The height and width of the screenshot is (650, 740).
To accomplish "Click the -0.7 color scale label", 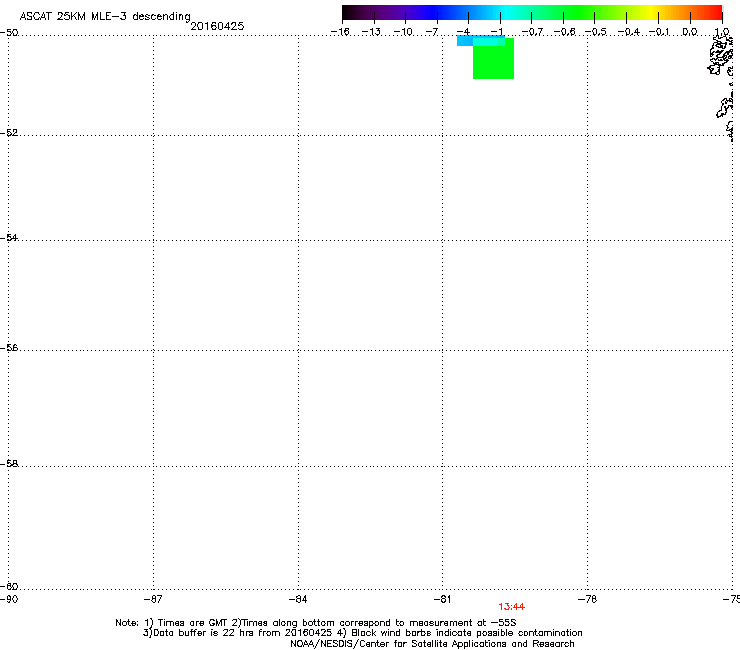I will coord(532,32).
